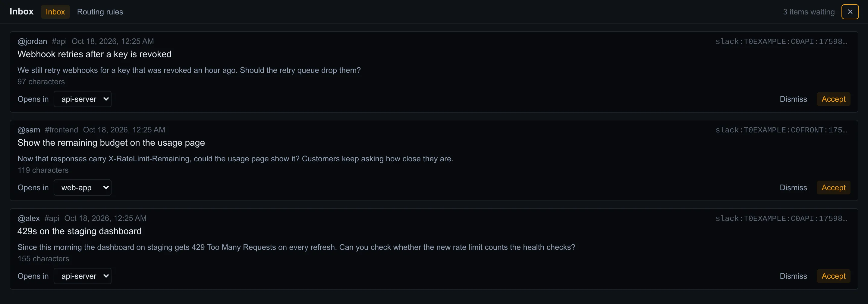Image resolution: width=868 pixels, height=304 pixels.
Task: Open the web-app destination dropdown
Action: coord(83,188)
